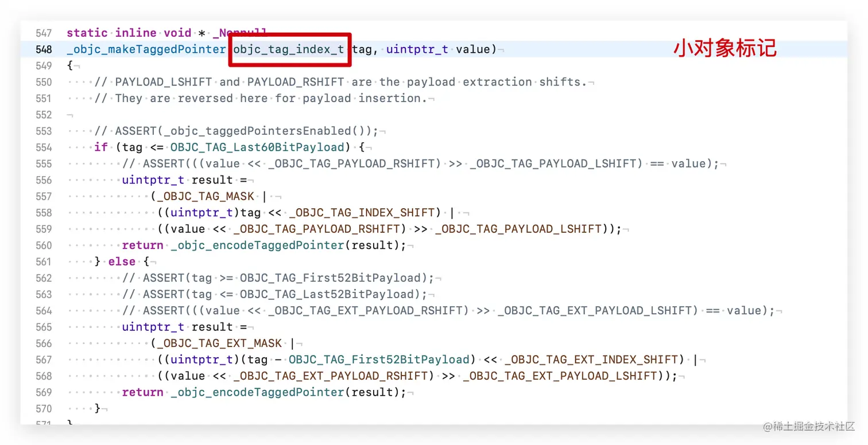Screen dimensions: 868x445
Task: Select OBJC_TAG_First52BitPayload on line 567
Action: coord(378,360)
